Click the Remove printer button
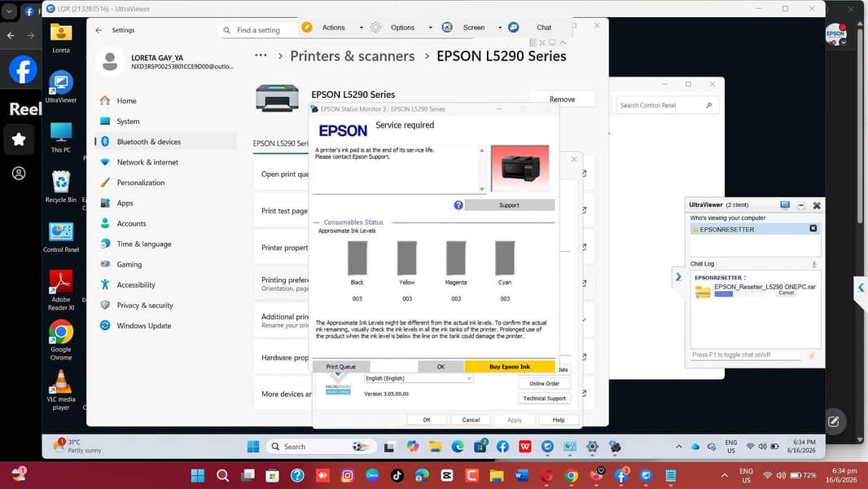This screenshot has width=868, height=489. click(562, 99)
